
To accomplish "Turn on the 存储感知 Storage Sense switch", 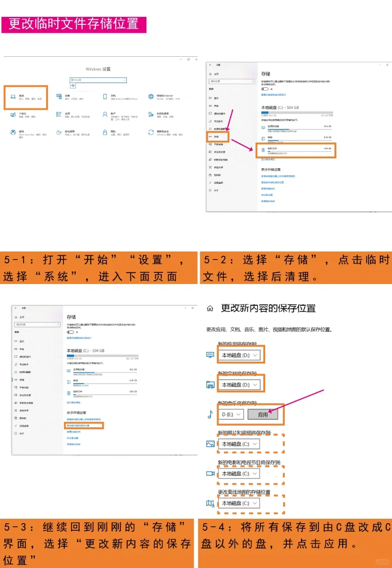I will (x=265, y=89).
